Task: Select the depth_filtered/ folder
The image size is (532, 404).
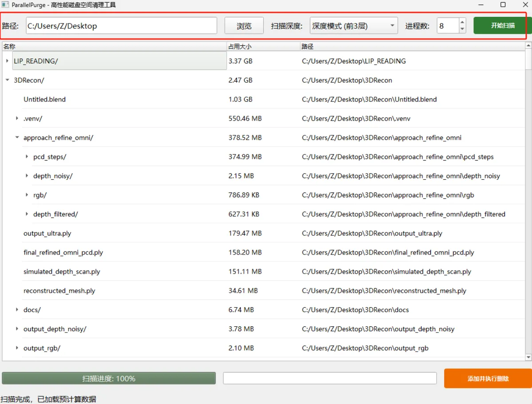Action: [55, 214]
